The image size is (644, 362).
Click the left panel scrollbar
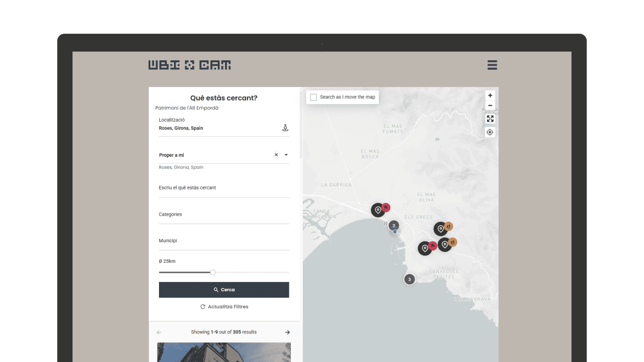[301, 126]
